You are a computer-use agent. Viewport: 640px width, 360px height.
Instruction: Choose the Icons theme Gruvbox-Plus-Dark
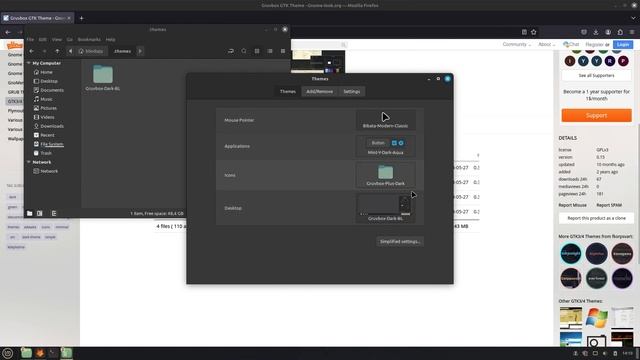tap(385, 175)
